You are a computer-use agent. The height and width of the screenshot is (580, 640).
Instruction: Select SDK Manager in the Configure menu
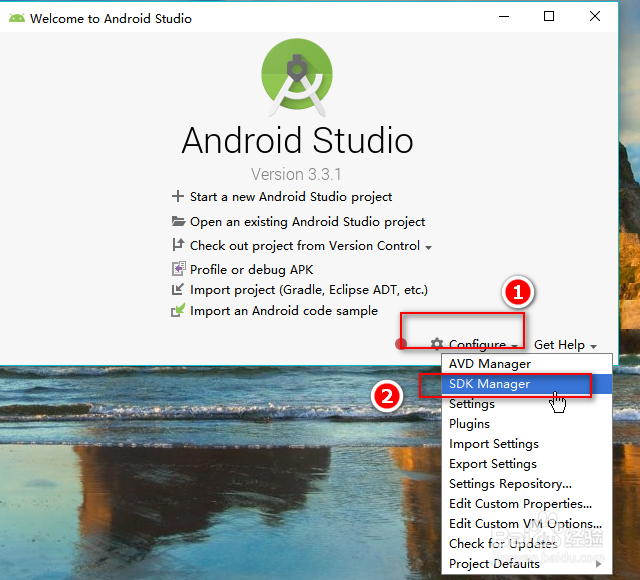[x=527, y=384]
